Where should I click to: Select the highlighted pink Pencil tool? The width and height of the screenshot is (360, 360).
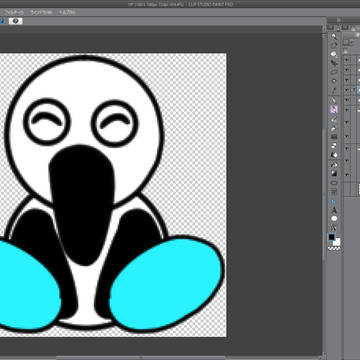[x=334, y=109]
